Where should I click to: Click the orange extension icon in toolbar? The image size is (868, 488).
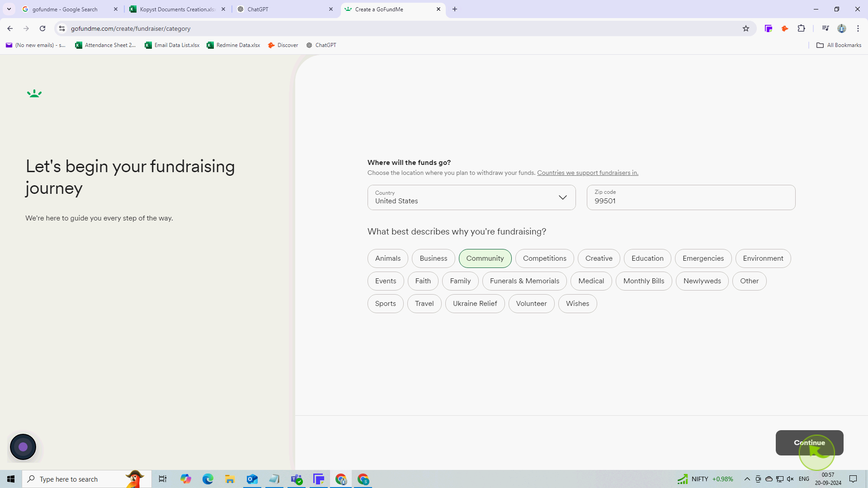pyautogui.click(x=785, y=28)
